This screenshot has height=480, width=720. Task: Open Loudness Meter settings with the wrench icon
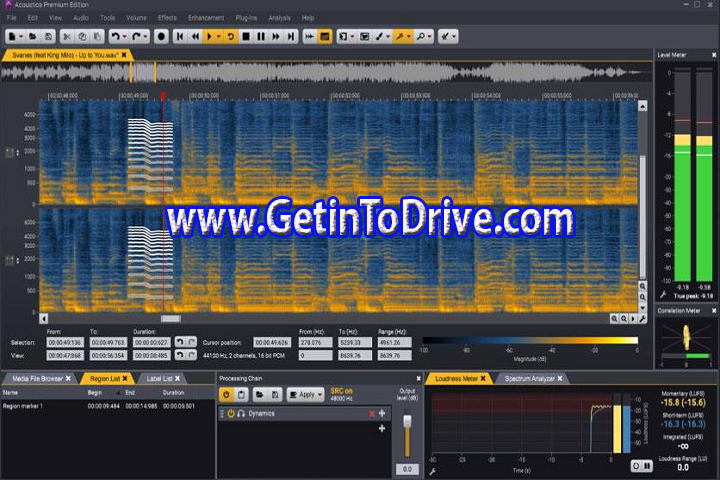pyautogui.click(x=432, y=472)
